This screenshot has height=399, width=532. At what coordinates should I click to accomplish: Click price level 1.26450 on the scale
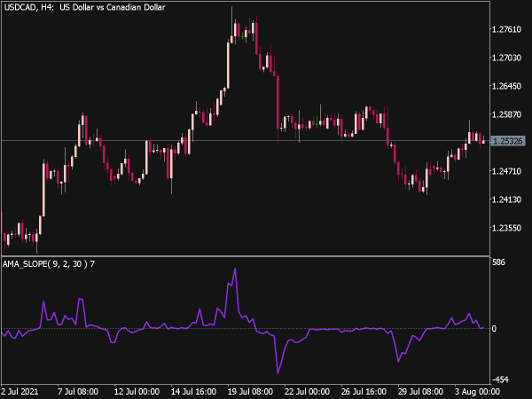click(x=506, y=86)
